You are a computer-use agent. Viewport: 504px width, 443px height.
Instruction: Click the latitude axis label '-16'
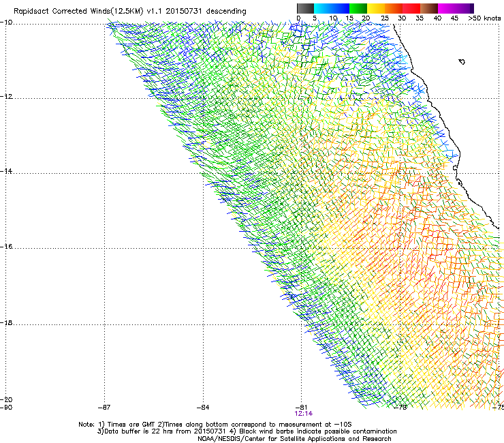point(6,247)
